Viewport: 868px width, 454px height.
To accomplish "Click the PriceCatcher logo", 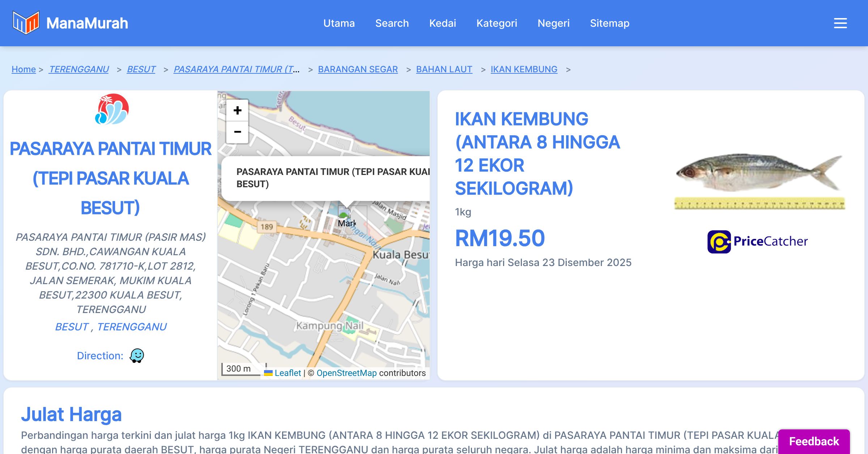I will click(757, 241).
